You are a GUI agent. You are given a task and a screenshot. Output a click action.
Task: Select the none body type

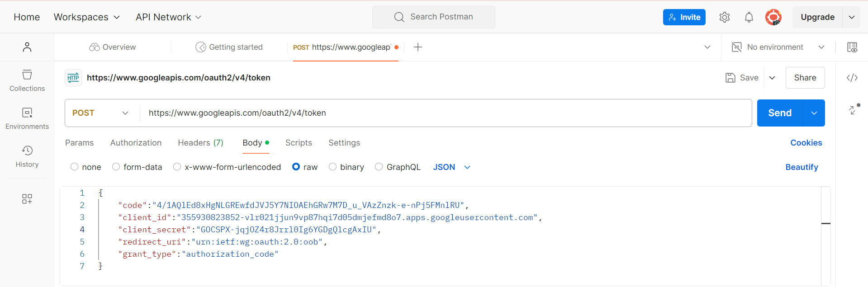click(x=75, y=167)
